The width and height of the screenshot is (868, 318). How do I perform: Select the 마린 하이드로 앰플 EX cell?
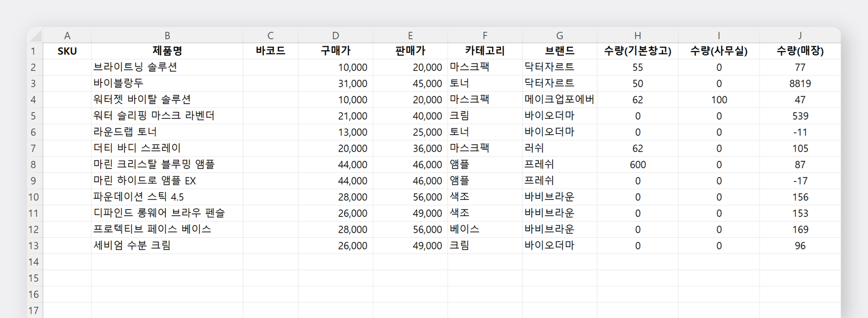pyautogui.click(x=167, y=181)
